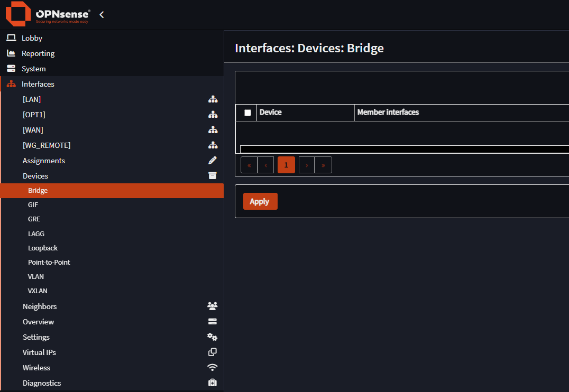Click the network icon beside [OPT1]
This screenshot has height=392, width=569.
click(213, 115)
